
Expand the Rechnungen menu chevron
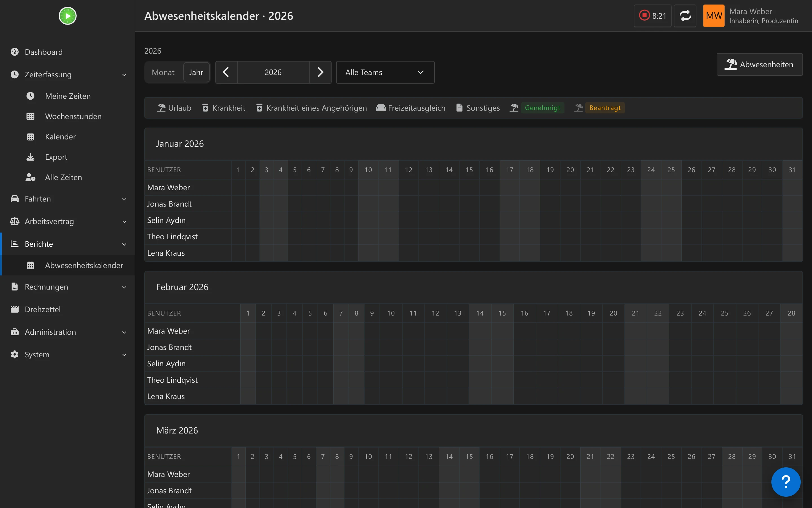pos(124,287)
